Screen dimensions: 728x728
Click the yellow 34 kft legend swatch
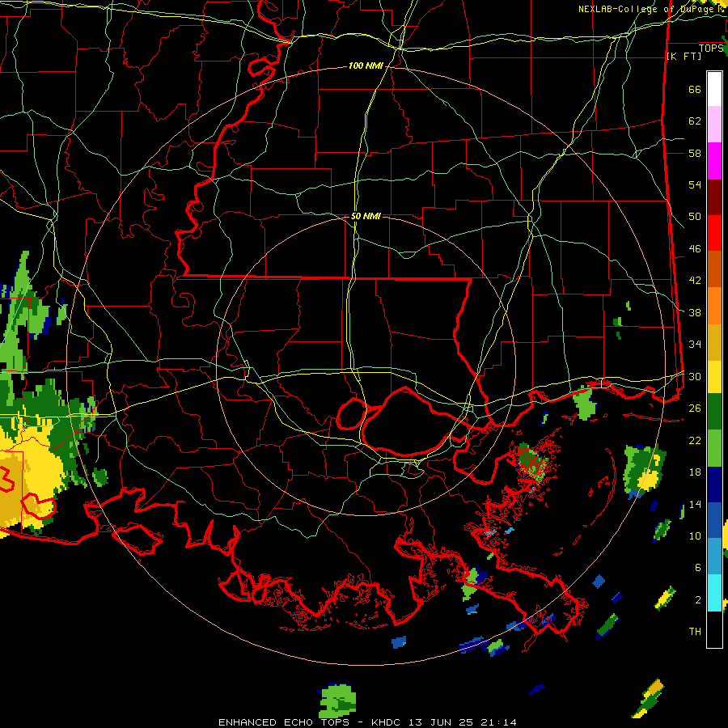[714, 377]
